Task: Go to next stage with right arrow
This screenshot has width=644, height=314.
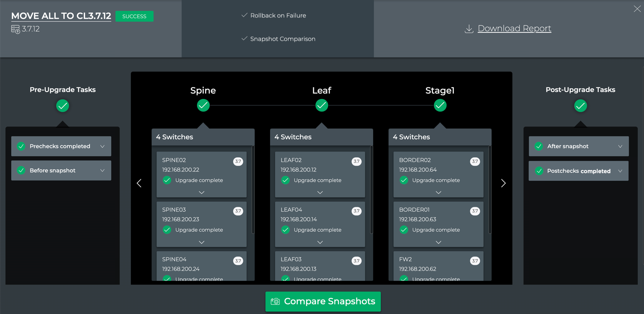Action: tap(503, 183)
